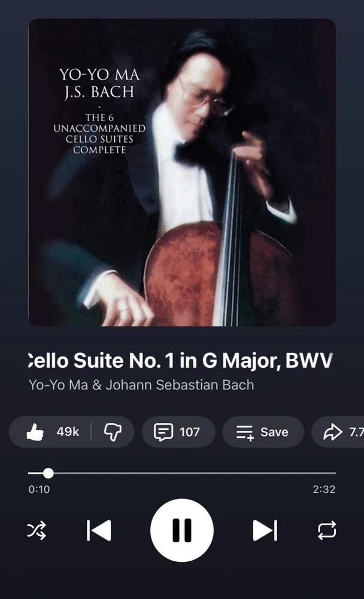364x599 pixels.
Task: Click the 2:32 total duration label
Action: (324, 489)
